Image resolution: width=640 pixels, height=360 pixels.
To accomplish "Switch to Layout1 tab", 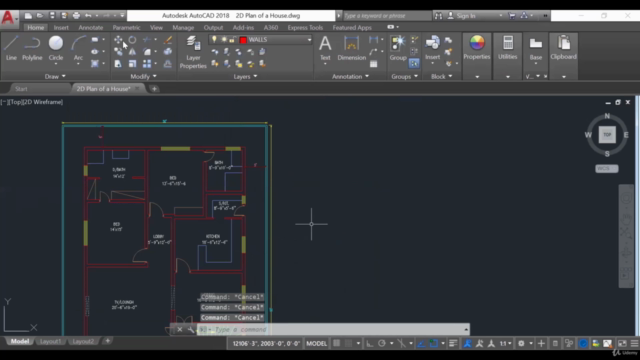I will point(50,341).
